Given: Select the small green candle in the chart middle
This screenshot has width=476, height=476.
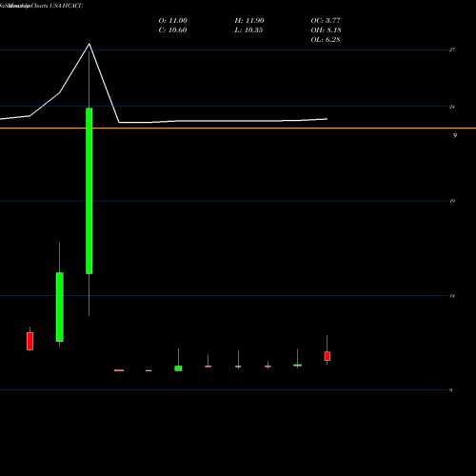Looking at the screenshot, I should tap(178, 368).
